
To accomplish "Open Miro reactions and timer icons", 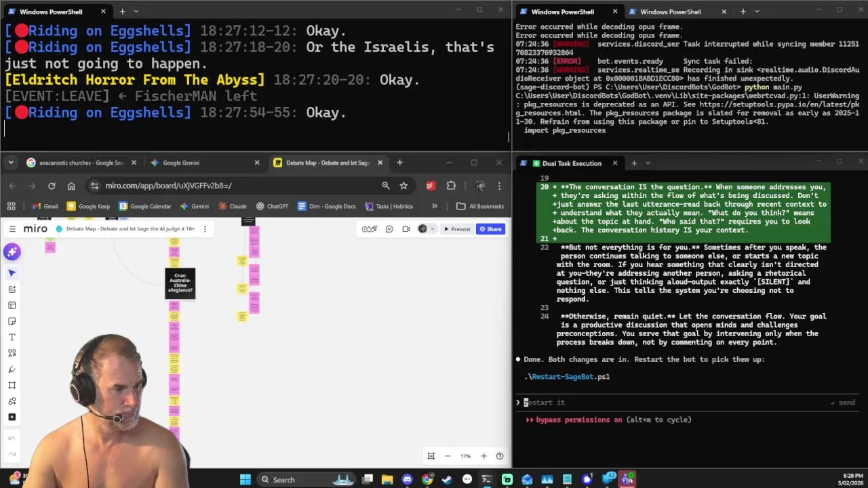I will (x=370, y=229).
